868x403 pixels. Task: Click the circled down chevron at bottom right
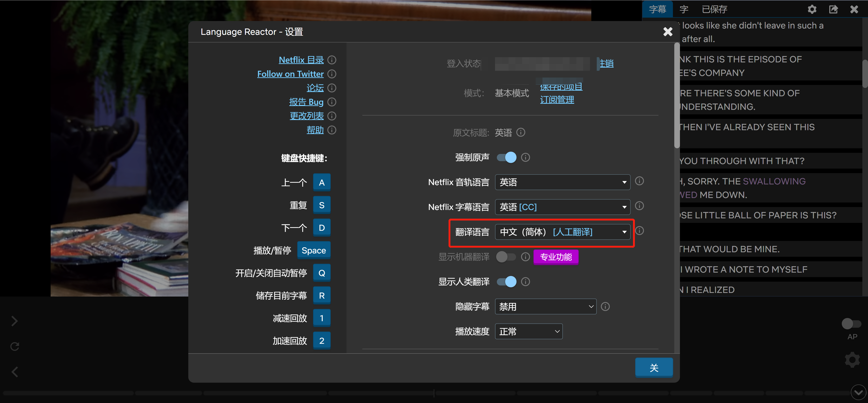click(x=858, y=392)
